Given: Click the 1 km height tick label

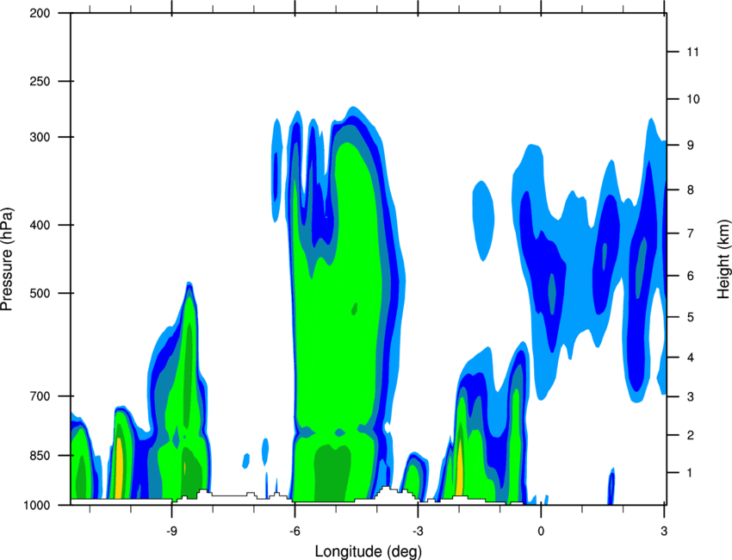Looking at the screenshot, I should click(690, 473).
